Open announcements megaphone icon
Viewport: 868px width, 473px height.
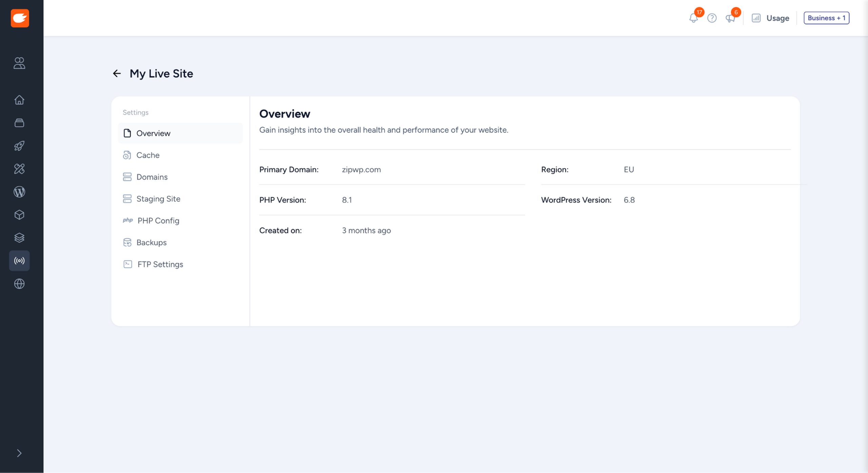(730, 18)
